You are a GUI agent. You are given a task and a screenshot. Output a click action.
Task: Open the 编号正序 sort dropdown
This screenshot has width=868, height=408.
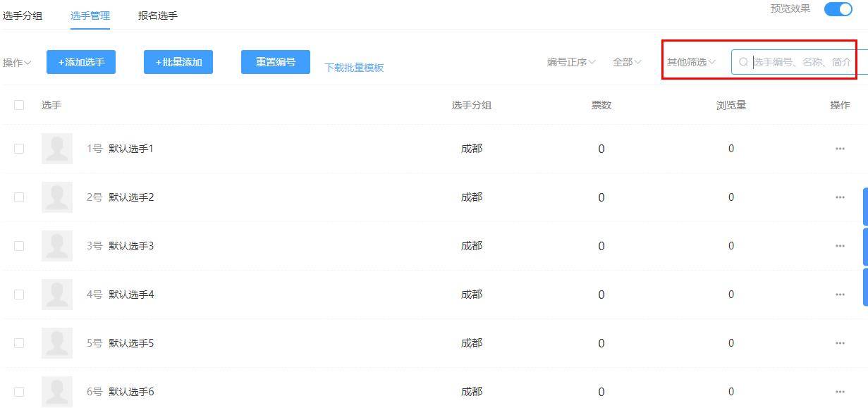(572, 62)
